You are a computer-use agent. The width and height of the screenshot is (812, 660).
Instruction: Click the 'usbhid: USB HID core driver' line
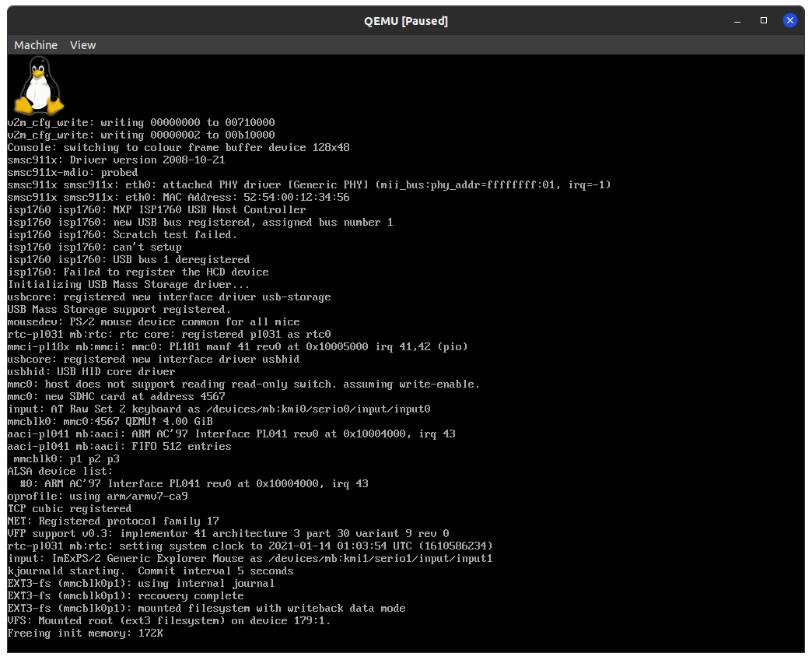coord(91,372)
